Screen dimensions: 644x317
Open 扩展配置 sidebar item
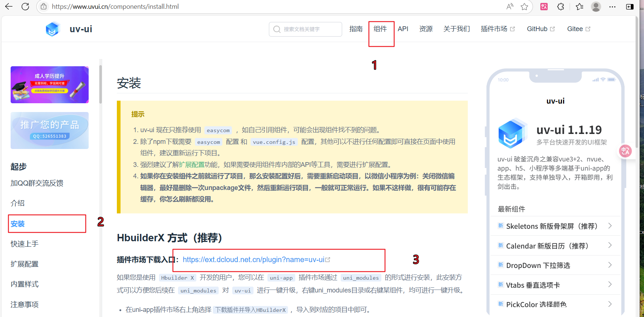[x=25, y=264]
